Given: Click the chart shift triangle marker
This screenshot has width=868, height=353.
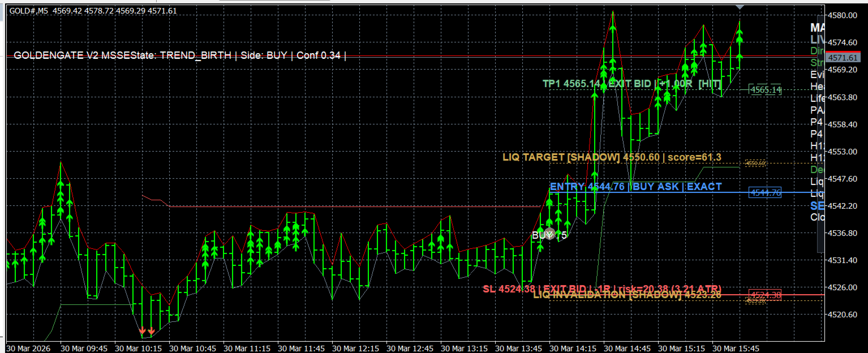Looking at the screenshot, I should [x=739, y=7].
